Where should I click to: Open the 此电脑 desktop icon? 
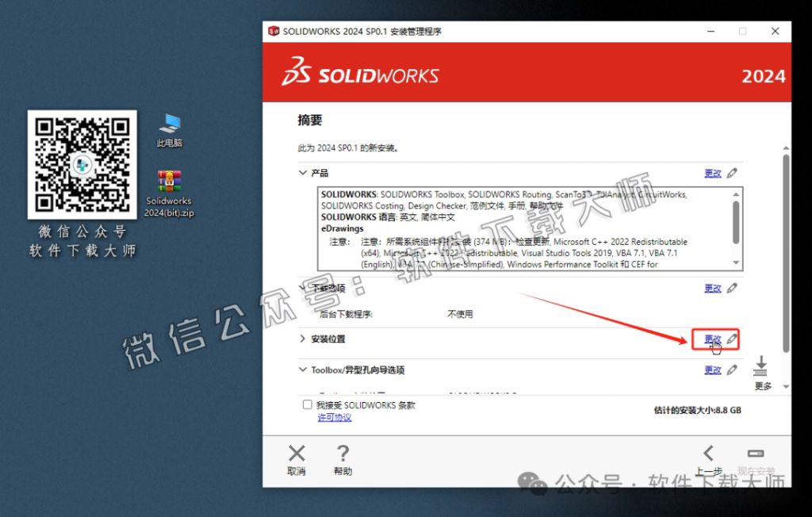(169, 125)
